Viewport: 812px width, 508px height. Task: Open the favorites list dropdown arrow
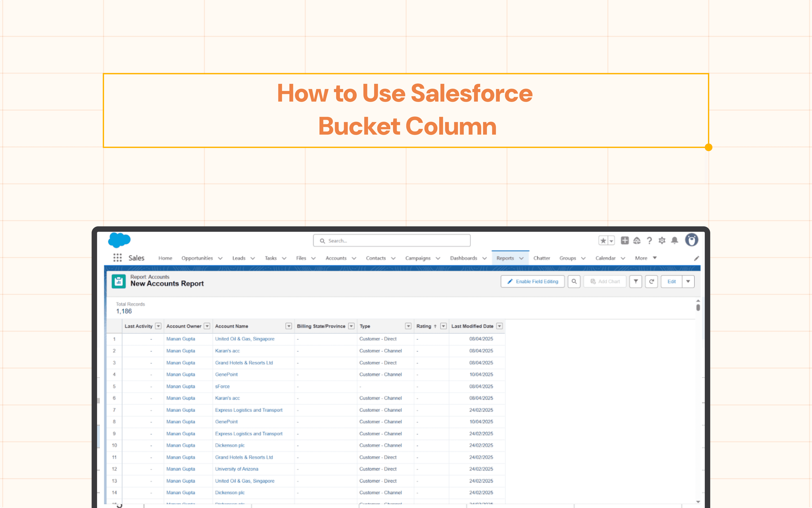pos(611,241)
